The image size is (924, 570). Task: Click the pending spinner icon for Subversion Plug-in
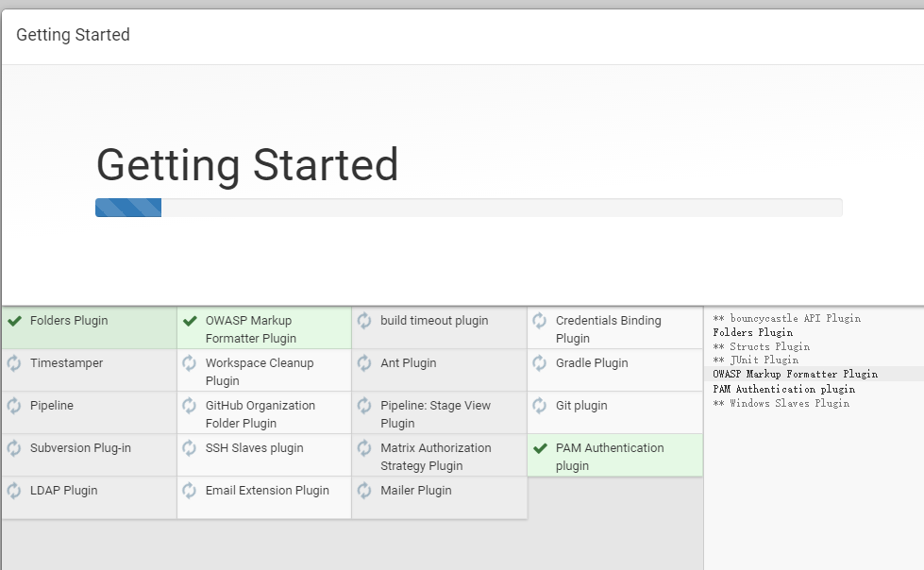[x=14, y=447]
